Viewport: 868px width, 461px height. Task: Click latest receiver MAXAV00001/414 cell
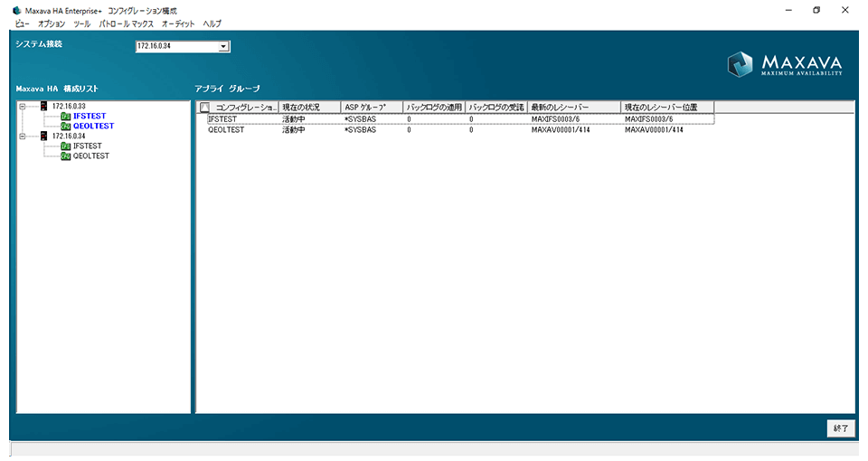pos(561,130)
